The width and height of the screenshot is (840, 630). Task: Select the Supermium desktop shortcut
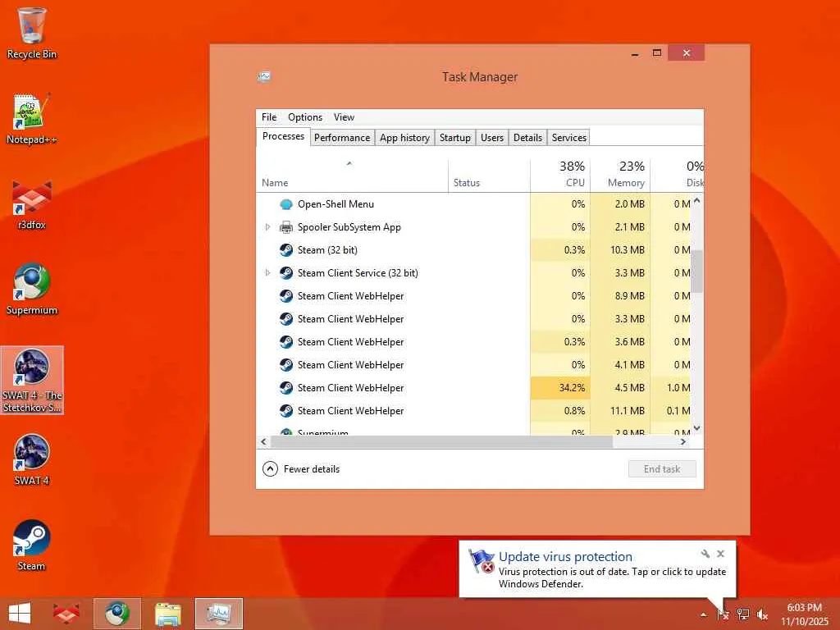[32, 290]
